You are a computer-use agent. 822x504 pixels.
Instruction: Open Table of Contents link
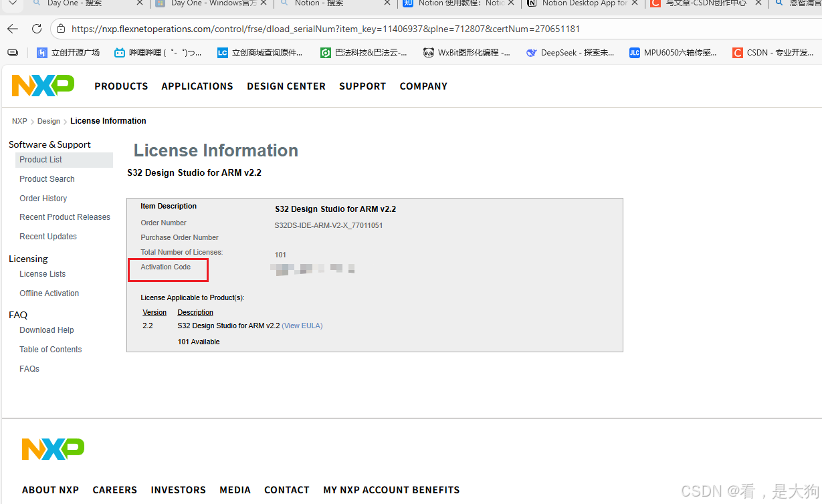click(x=51, y=350)
